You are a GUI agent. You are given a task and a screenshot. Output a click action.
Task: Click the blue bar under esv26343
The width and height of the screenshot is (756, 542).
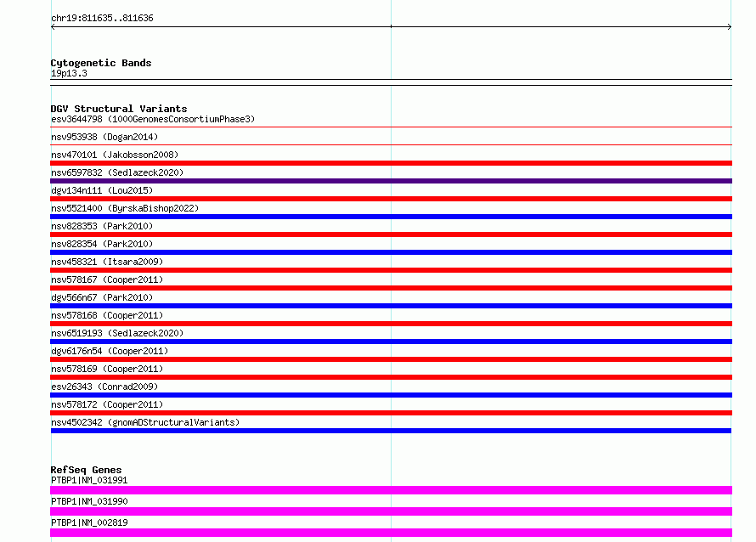click(x=391, y=395)
